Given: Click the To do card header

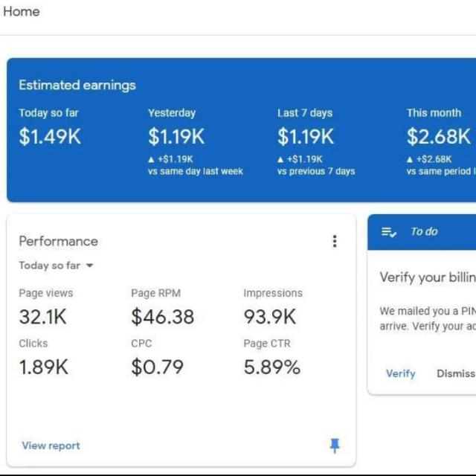Looking at the screenshot, I should coord(422,232).
